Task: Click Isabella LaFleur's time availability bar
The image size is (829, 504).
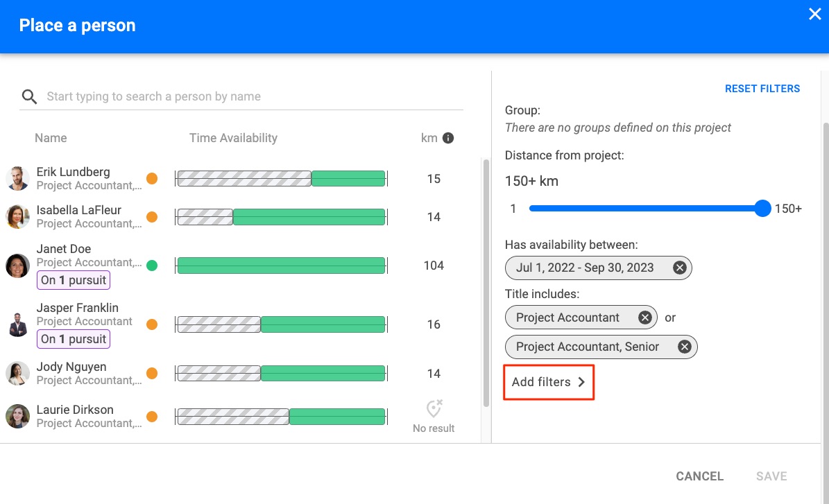Action: point(281,216)
